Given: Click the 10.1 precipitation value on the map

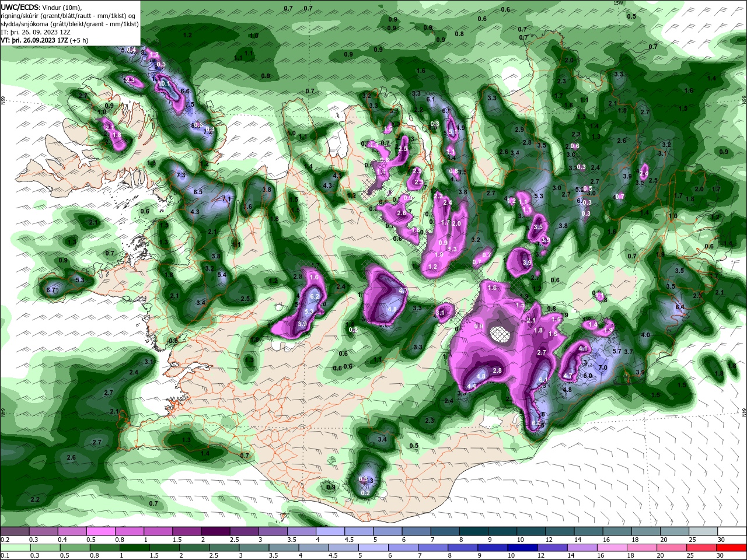Looking at the screenshot, I should (x=164, y=84).
